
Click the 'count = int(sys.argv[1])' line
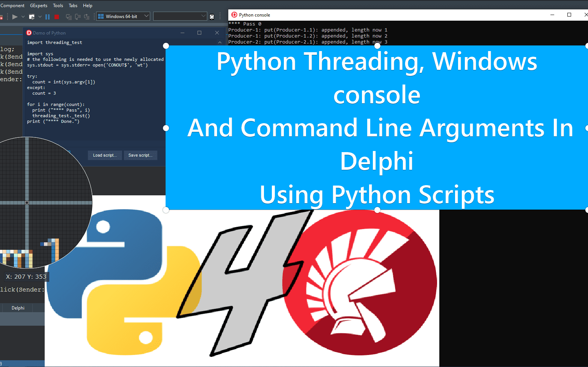tap(63, 82)
